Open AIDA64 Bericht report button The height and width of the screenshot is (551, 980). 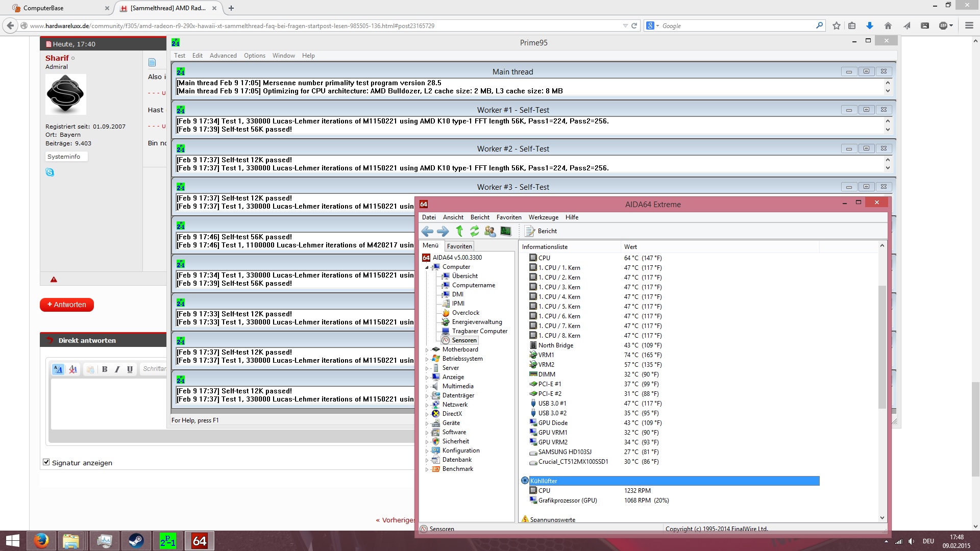coord(541,231)
